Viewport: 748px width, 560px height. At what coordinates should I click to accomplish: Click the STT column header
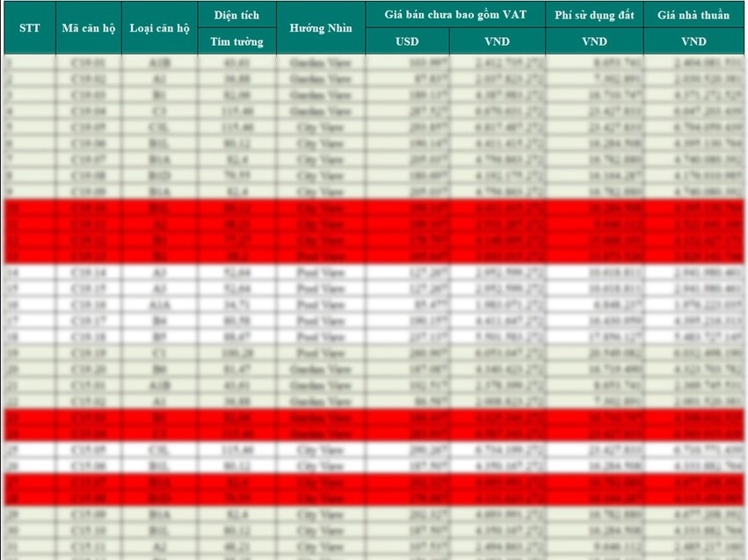click(29, 27)
